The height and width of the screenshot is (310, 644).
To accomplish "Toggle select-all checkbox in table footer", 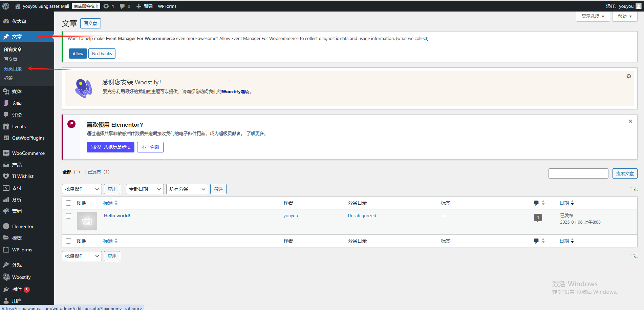I will [68, 241].
